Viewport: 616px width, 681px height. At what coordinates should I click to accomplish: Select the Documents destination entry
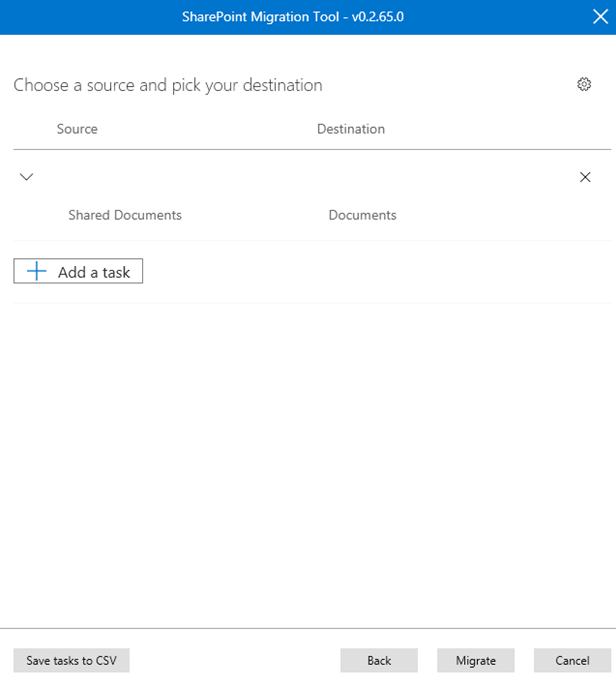362,215
